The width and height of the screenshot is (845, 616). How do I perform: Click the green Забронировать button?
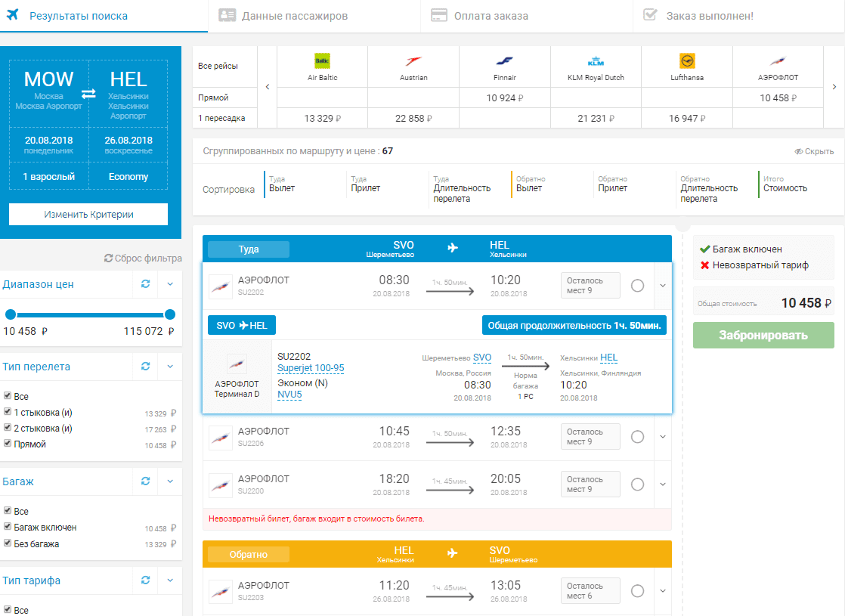click(763, 336)
